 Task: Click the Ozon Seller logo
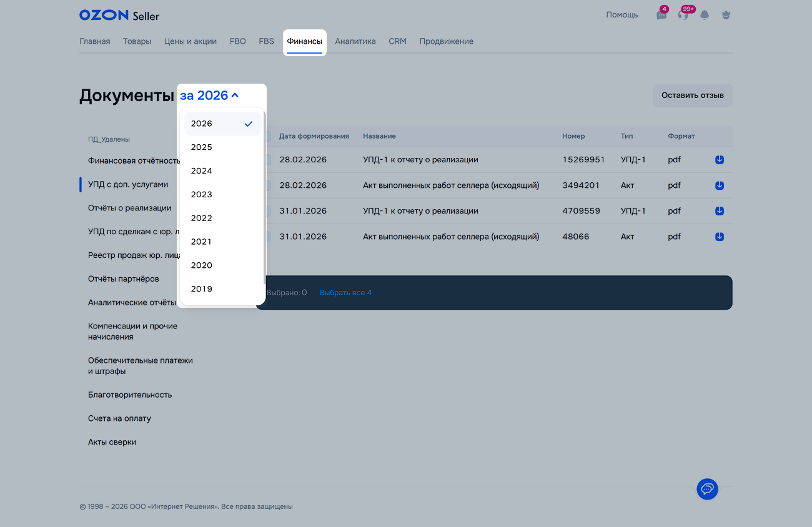(x=119, y=15)
